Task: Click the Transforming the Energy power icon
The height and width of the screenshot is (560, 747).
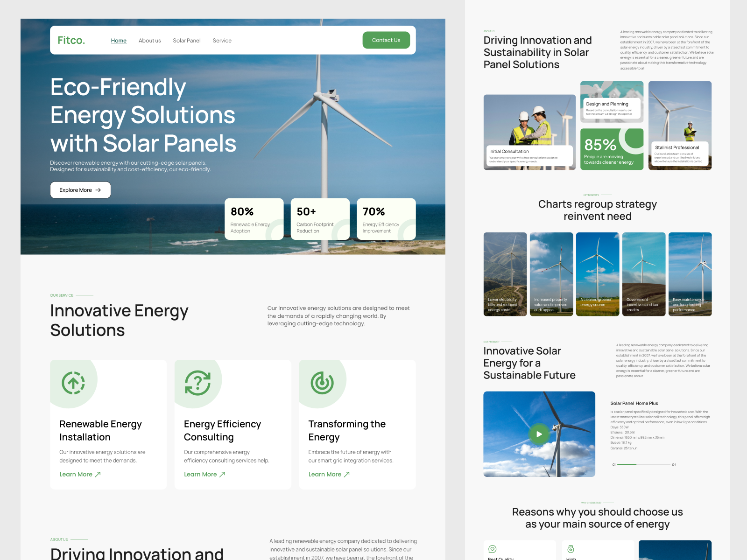Action: tap(323, 383)
